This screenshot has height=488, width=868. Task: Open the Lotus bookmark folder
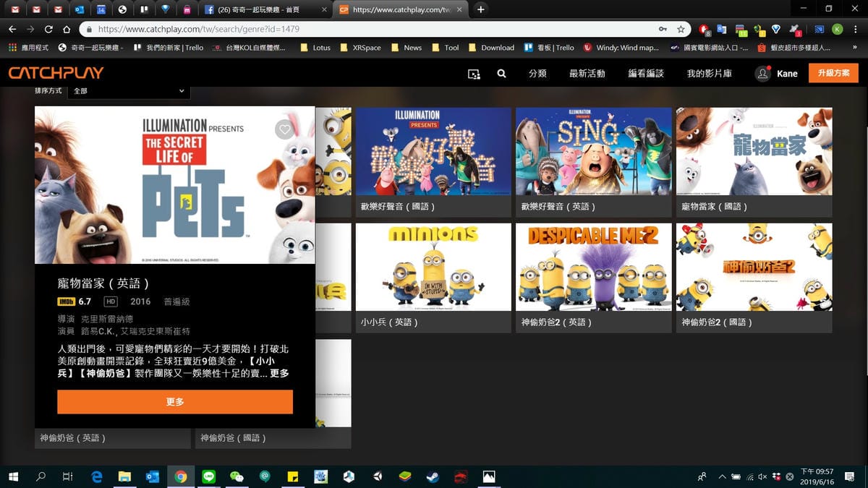pos(315,48)
